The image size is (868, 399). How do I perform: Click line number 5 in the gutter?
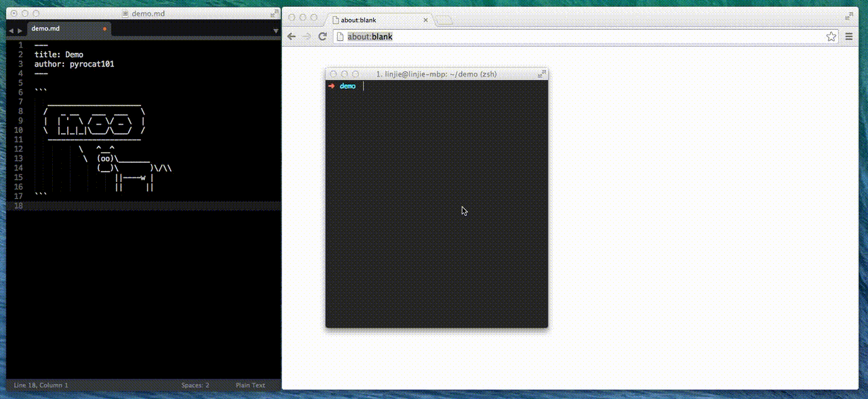coord(20,83)
